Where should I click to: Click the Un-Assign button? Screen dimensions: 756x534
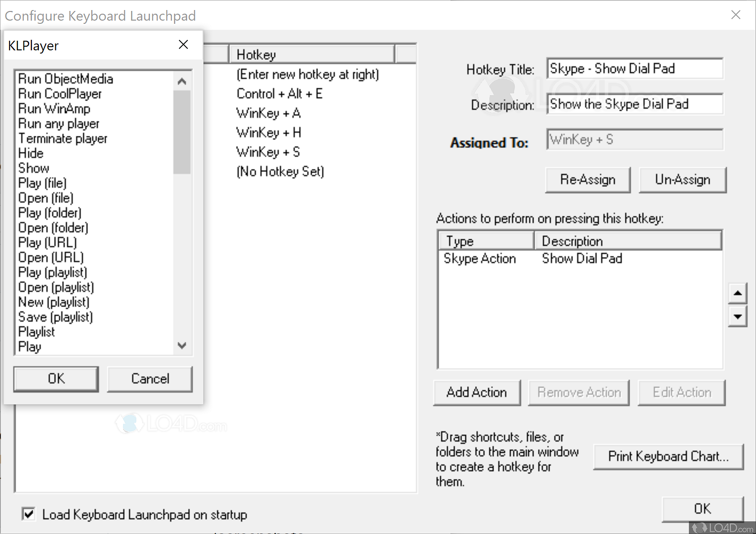pos(682,180)
